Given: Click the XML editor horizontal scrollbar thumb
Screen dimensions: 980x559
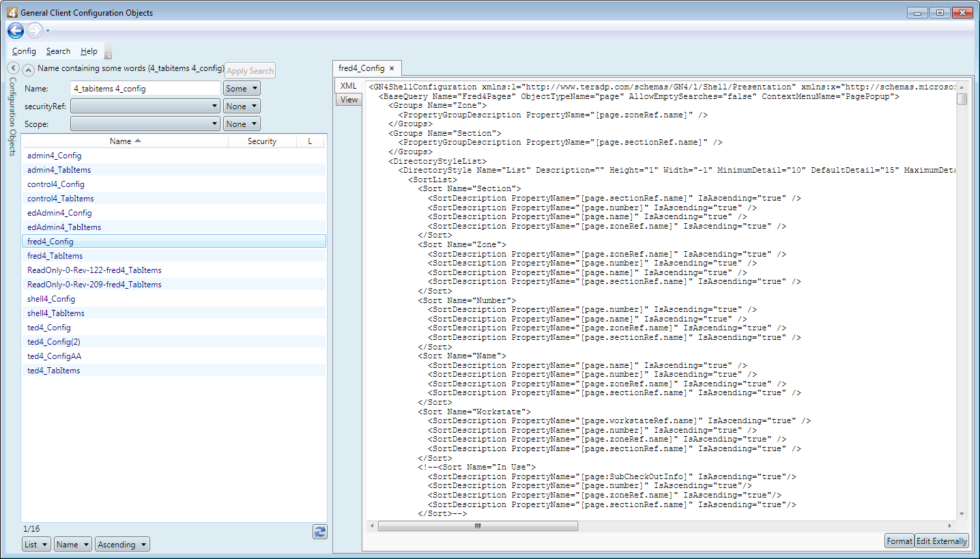Looking at the screenshot, I should (478, 526).
